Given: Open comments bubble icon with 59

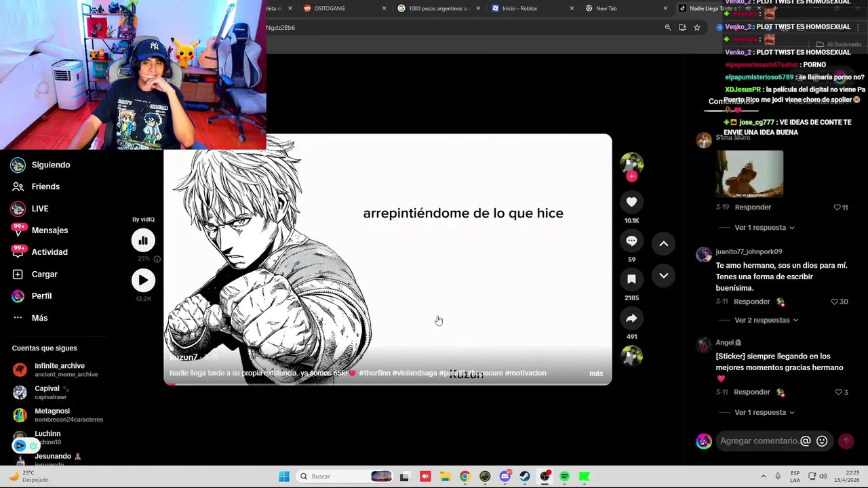Looking at the screenshot, I should [631, 241].
